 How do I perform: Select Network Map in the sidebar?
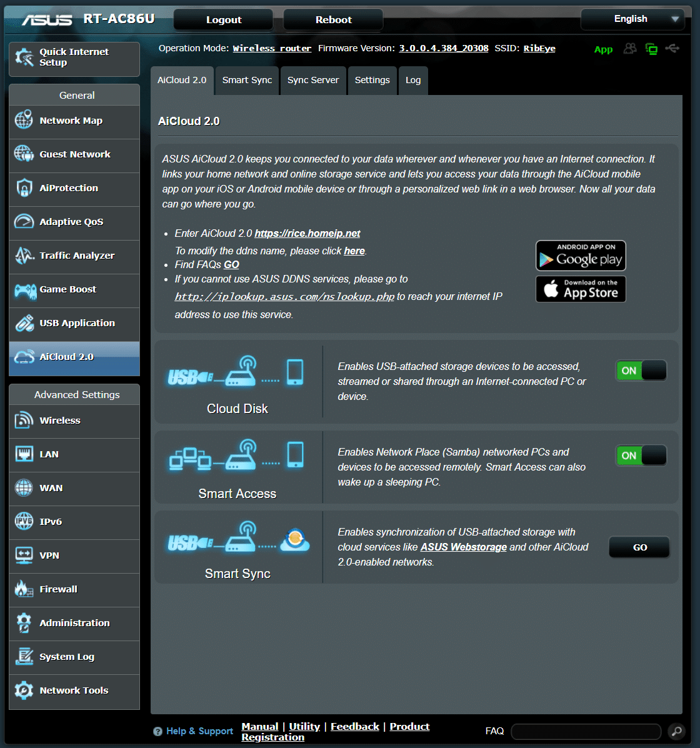coord(74,121)
